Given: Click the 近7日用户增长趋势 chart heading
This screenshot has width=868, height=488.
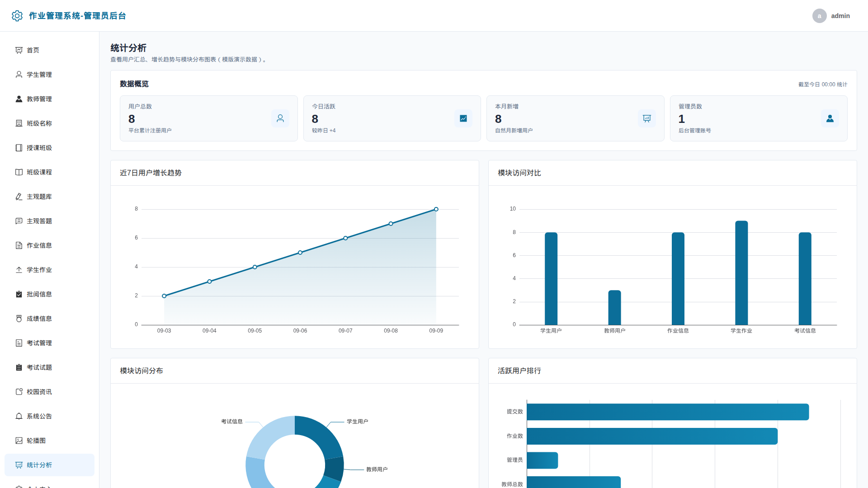Looking at the screenshot, I should pos(151,173).
